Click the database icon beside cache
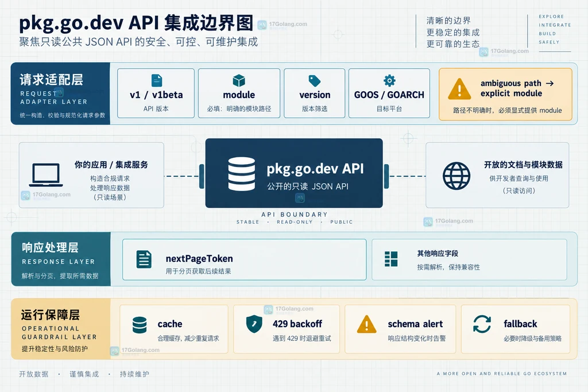The width and height of the screenshot is (588, 392). (140, 325)
